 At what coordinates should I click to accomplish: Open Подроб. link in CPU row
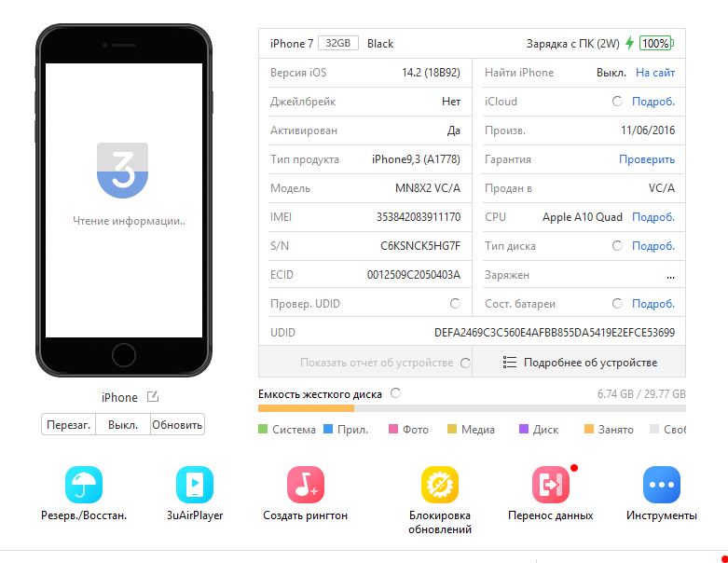[x=653, y=217]
